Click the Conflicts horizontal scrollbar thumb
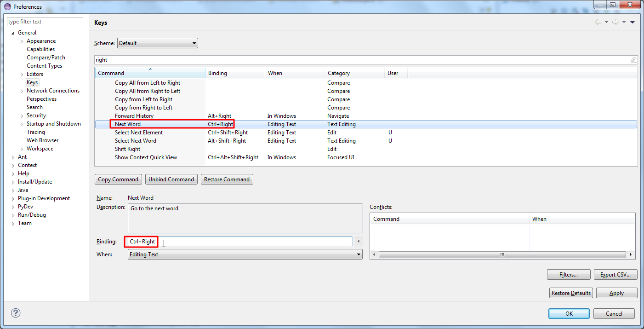This screenshot has width=644, height=329. click(x=502, y=254)
